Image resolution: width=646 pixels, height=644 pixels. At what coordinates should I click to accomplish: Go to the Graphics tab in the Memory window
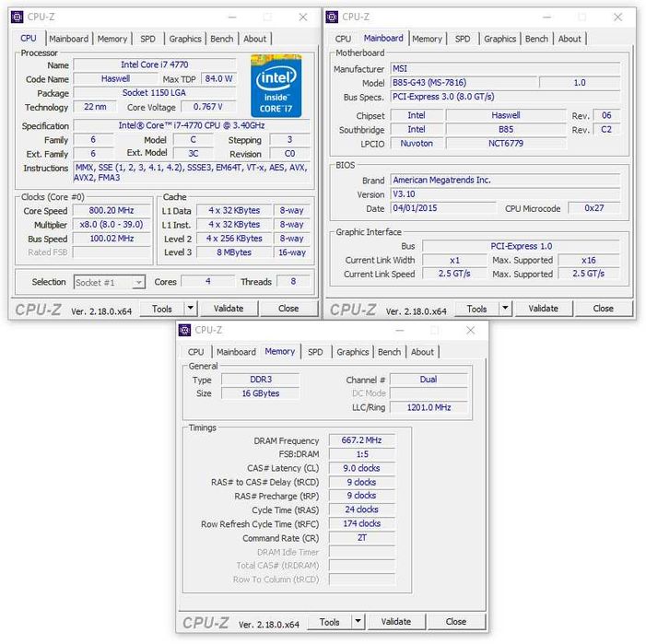(x=353, y=352)
